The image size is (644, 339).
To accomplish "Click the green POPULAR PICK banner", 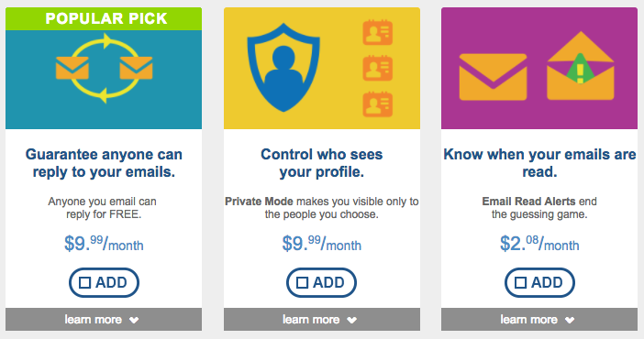I will point(104,18).
